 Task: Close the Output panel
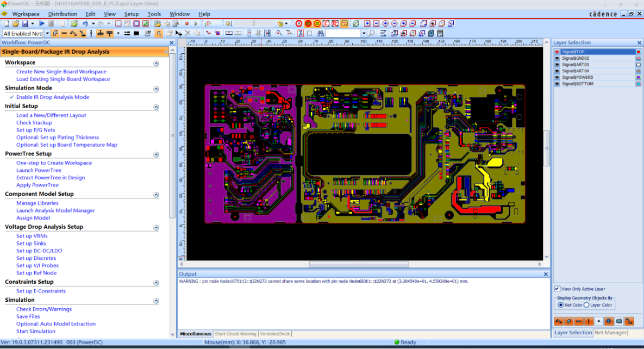click(546, 274)
